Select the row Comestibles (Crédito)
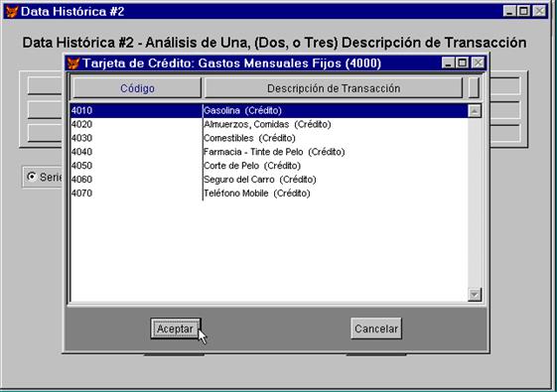This screenshot has height=392, width=557. 269,138
